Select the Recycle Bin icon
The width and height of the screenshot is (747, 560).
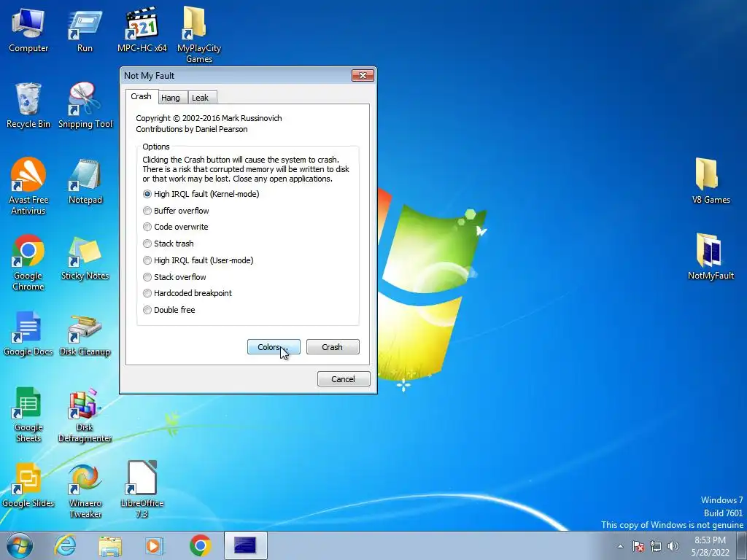[x=28, y=106]
